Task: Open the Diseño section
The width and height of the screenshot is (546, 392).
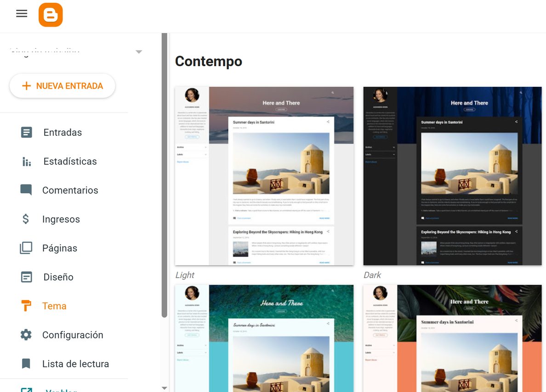Action: (58, 277)
